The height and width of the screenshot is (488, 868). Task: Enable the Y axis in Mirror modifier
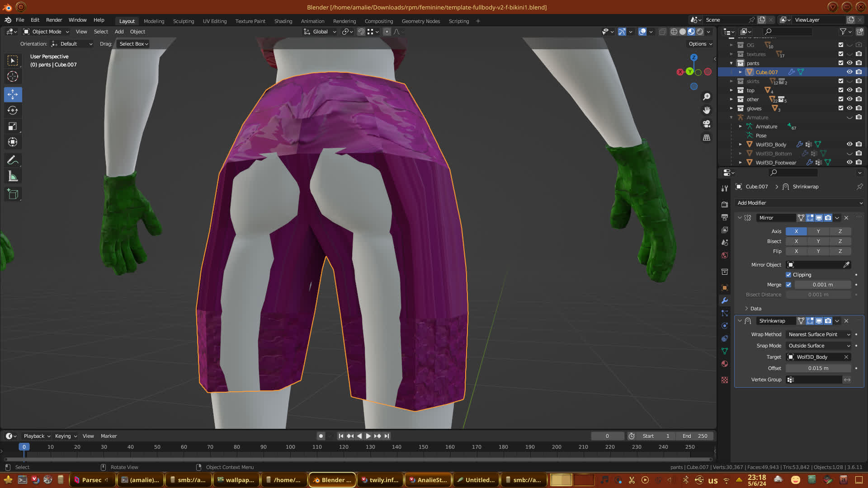point(818,231)
